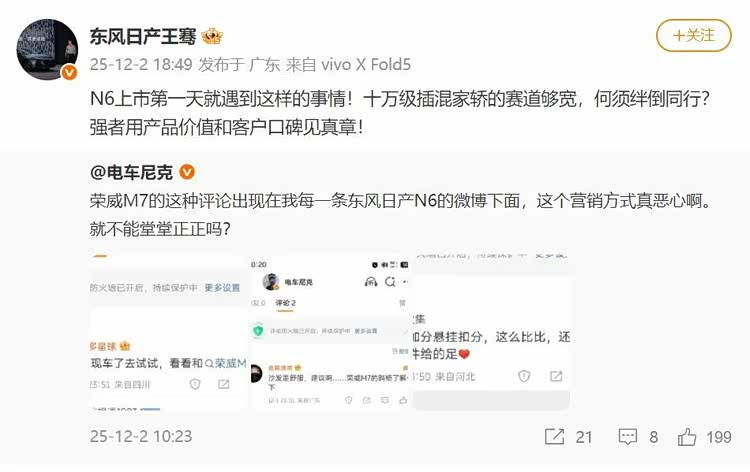The image size is (750, 472).
Task: Open third screenshot thumbnail from 河北
Action: tap(491, 331)
